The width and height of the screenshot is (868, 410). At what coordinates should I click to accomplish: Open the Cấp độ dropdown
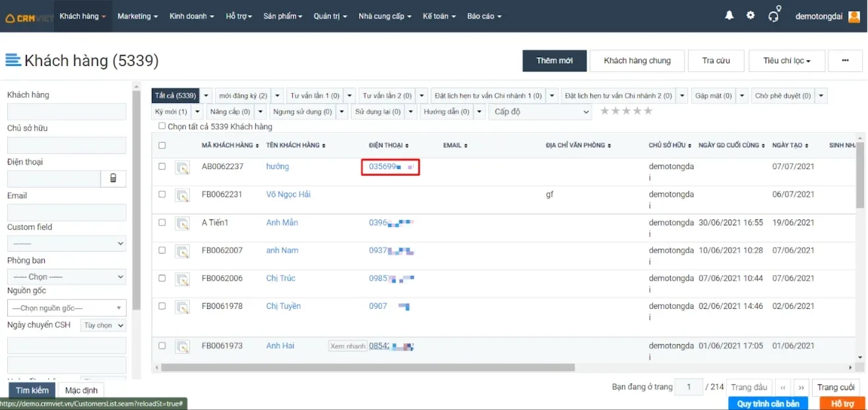point(540,112)
